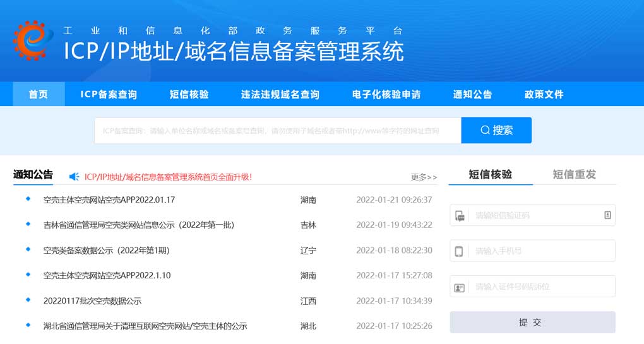
Task: Click timestamp 2022-01-17 15:27:08
Action: pos(394,275)
